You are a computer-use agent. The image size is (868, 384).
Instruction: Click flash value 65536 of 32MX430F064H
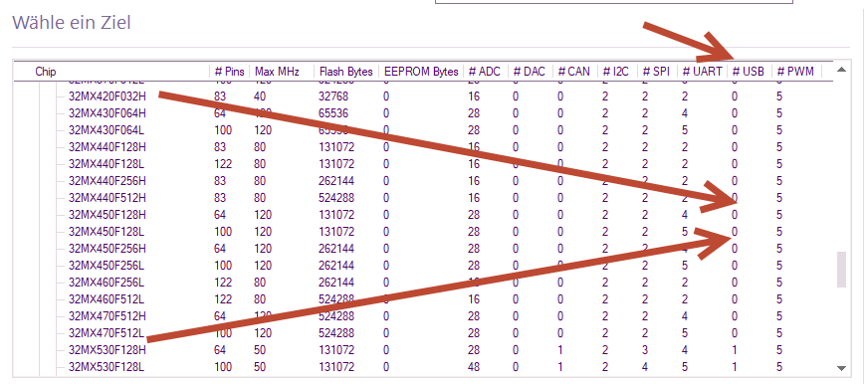[333, 113]
